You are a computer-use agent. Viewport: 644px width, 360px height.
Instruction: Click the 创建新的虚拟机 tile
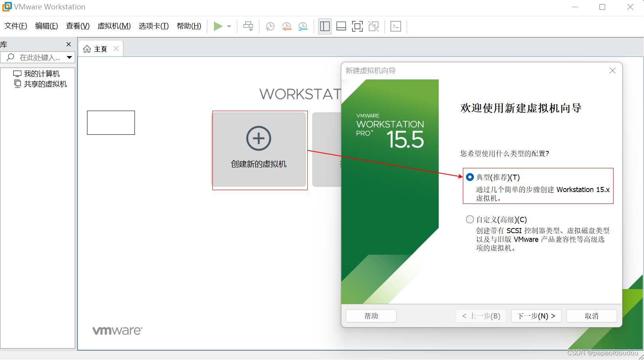tap(259, 149)
